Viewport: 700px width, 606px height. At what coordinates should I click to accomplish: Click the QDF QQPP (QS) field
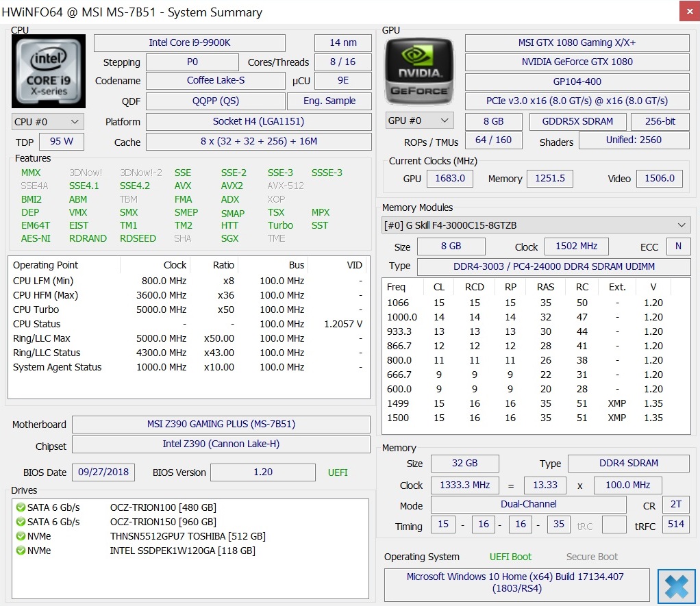click(216, 101)
